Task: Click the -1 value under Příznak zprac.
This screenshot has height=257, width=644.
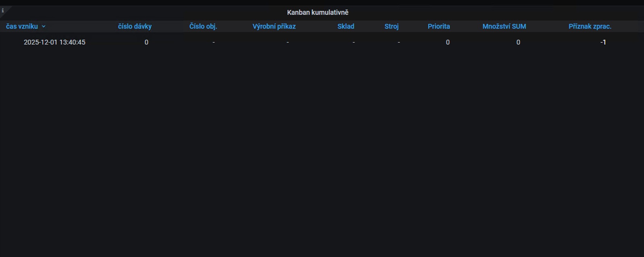Action: coord(603,42)
